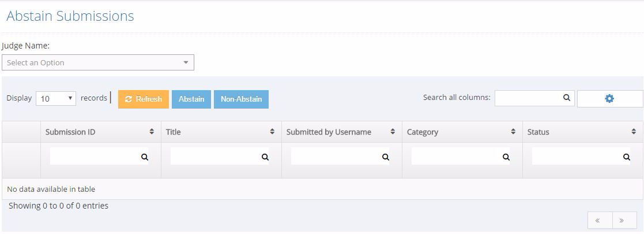Click the Abstain button
The width and height of the screenshot is (644, 234).
click(x=191, y=99)
